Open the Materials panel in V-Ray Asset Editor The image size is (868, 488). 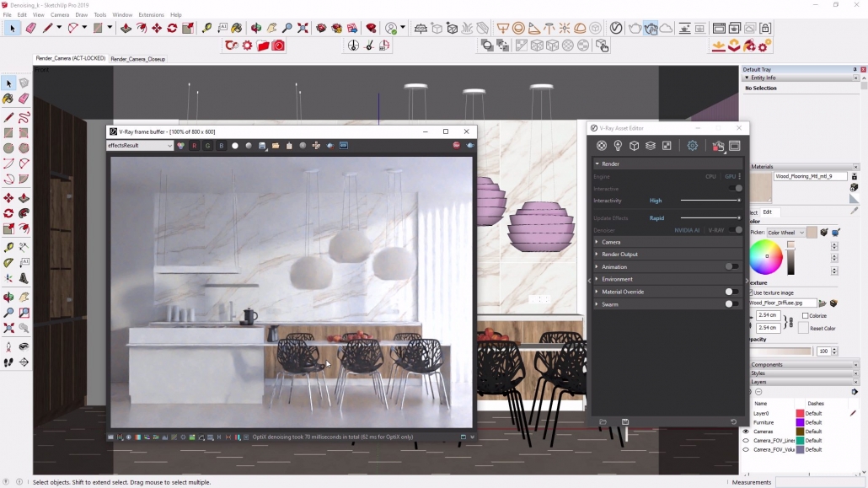coord(602,145)
